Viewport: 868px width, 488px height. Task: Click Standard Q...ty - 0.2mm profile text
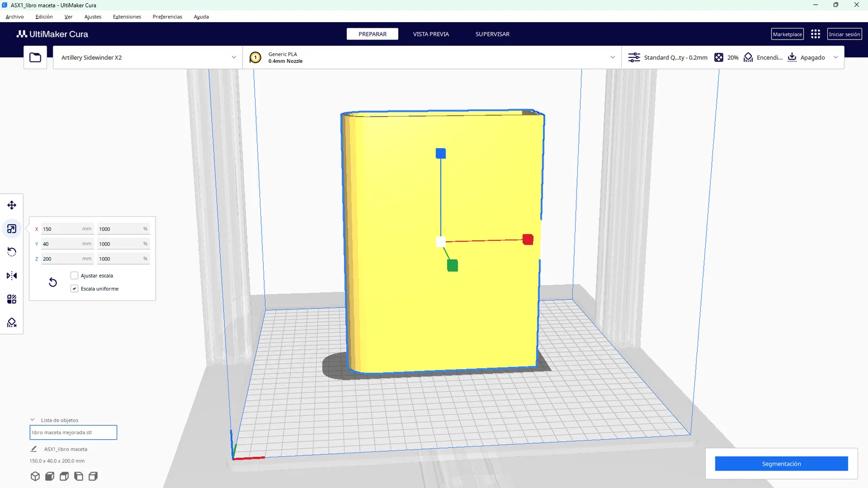pyautogui.click(x=675, y=57)
